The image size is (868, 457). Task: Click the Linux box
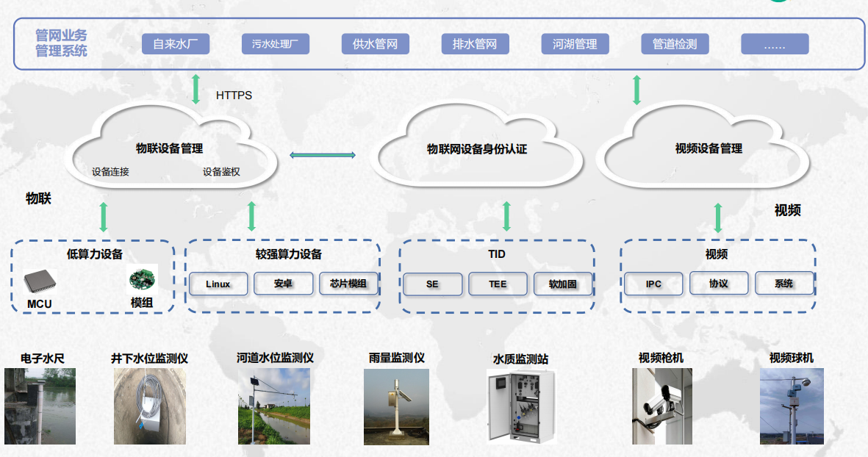[x=218, y=284]
